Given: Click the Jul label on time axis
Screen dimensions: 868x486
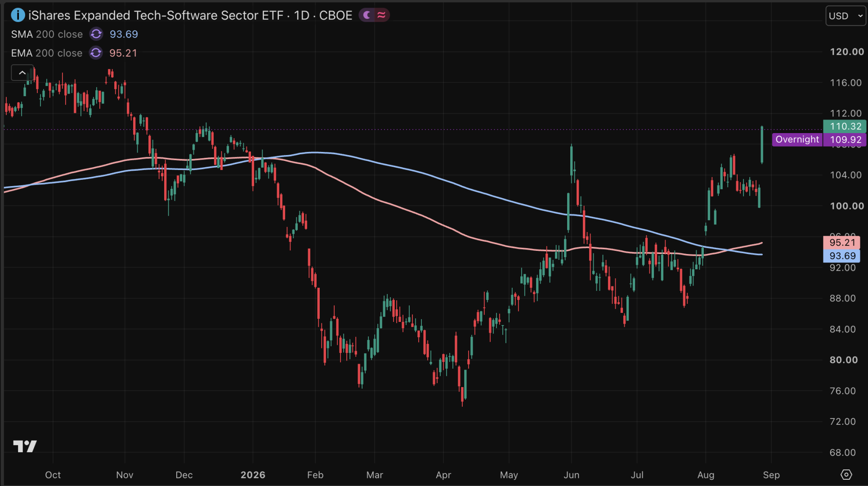Looking at the screenshot, I should click(x=637, y=475).
